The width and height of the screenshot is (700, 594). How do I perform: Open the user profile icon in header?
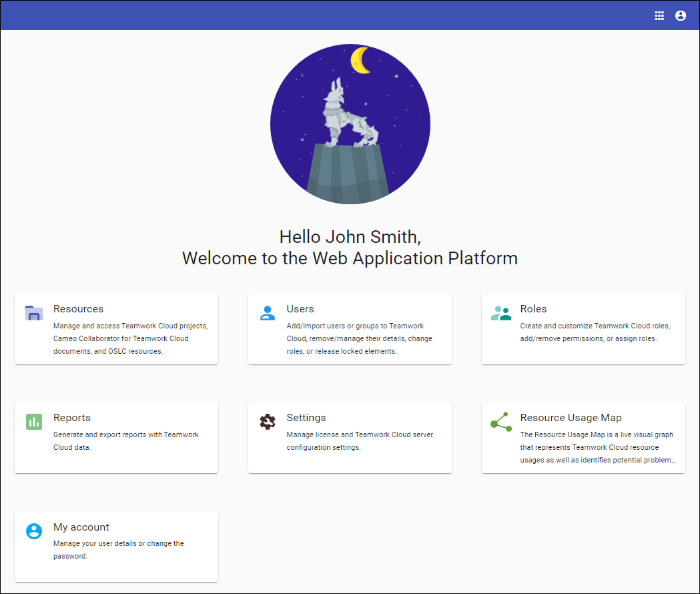(x=681, y=16)
